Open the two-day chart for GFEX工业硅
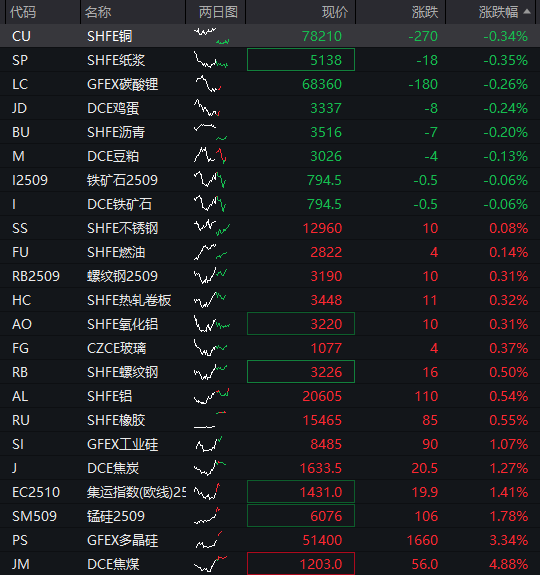Viewport: 540px width, 575px height. 209,444
